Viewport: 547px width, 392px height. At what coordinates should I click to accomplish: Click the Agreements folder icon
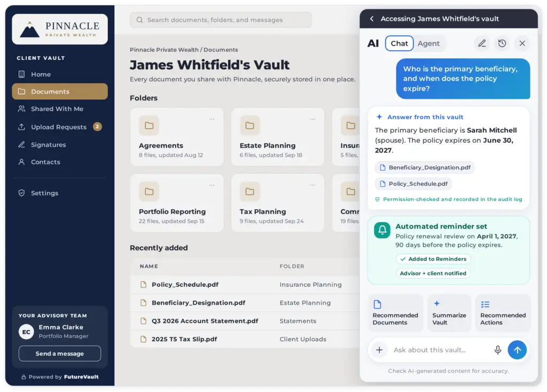149,126
